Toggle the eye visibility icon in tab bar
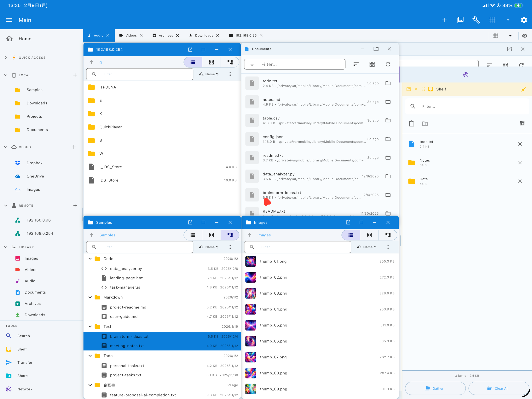 pyautogui.click(x=524, y=36)
